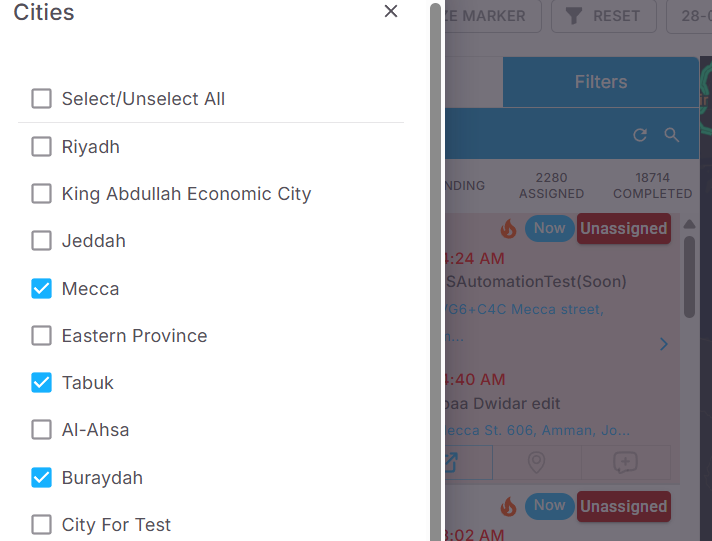The height and width of the screenshot is (541, 712).
Task: Select the 2280 Assigned tab
Action: 551,185
